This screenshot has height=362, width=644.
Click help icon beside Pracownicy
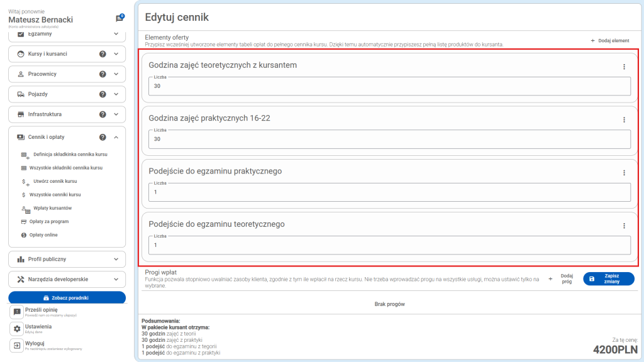pyautogui.click(x=103, y=74)
